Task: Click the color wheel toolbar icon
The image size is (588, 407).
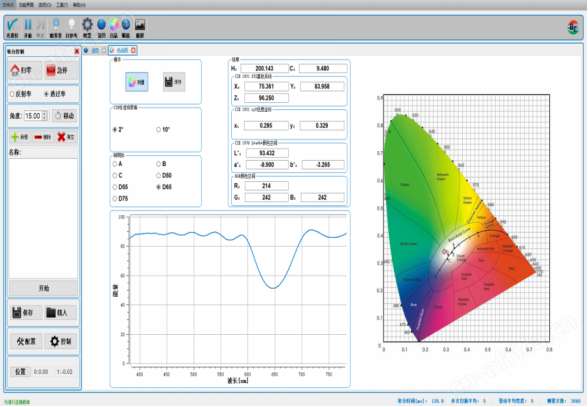Action: (x=114, y=27)
